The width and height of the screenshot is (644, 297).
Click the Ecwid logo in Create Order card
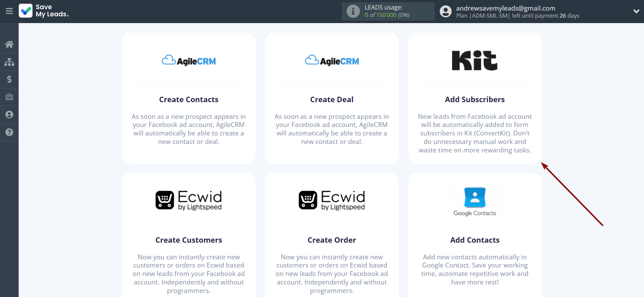332,200
